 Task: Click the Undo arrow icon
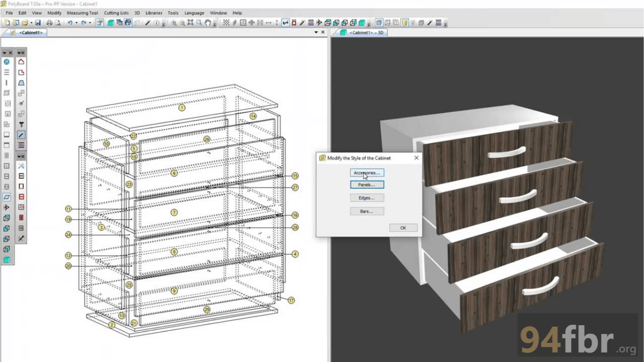click(70, 22)
